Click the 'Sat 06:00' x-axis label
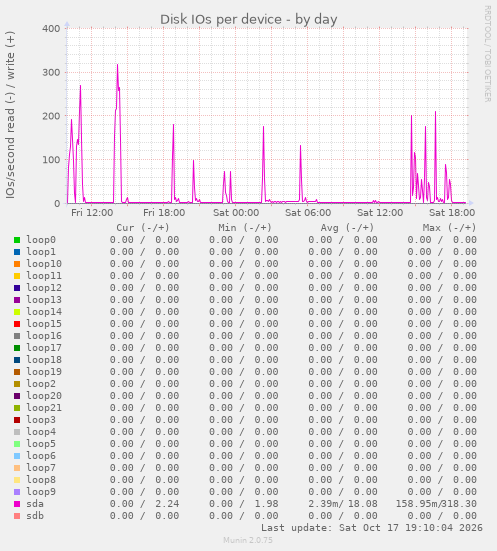Screen dimensions: 497x551 click(308, 213)
